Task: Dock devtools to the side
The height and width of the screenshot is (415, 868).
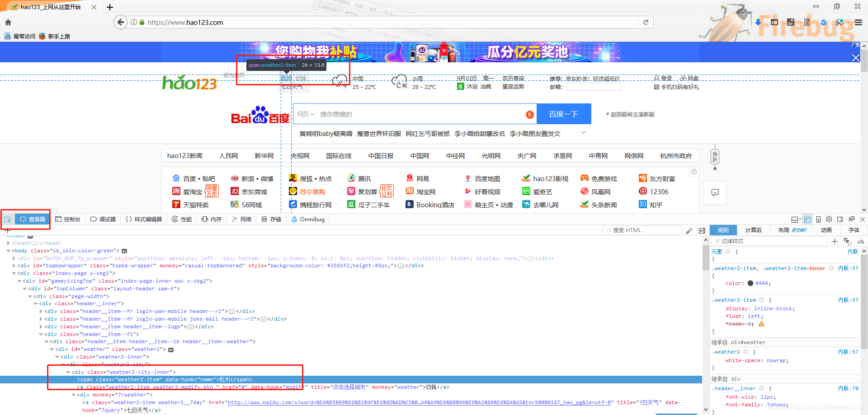Action: click(840, 219)
